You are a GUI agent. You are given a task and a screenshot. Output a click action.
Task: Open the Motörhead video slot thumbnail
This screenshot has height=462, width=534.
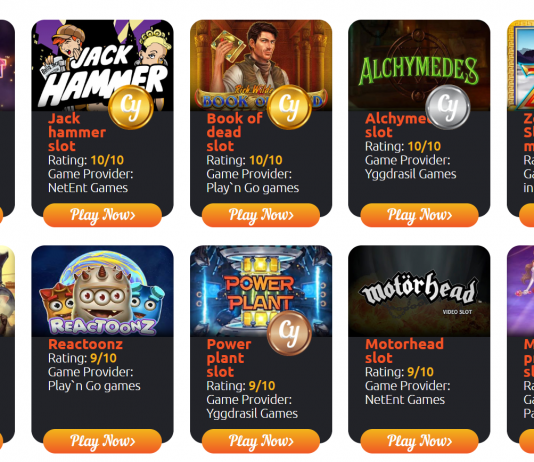click(x=419, y=291)
